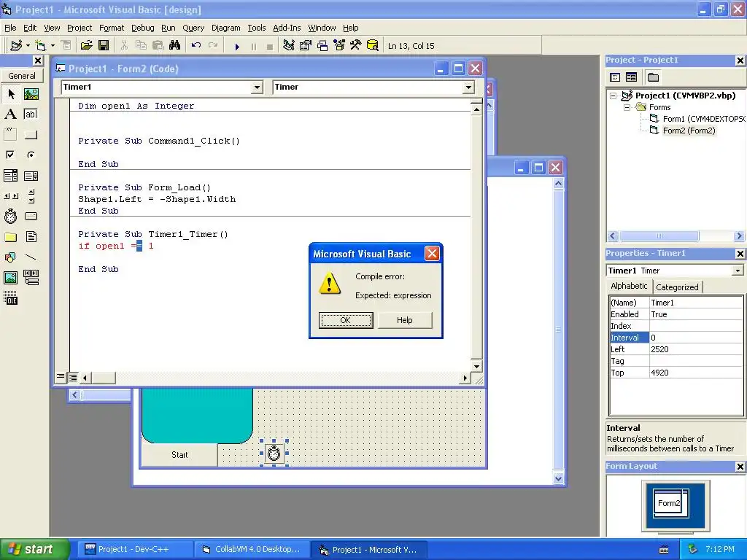
Task: Select the Timer1 control on the form
Action: coord(274,454)
